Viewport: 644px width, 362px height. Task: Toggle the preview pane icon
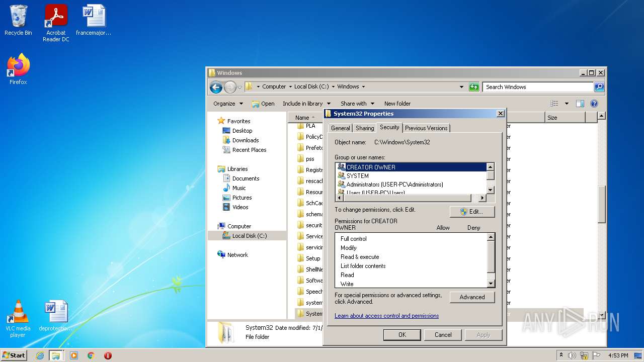click(580, 104)
